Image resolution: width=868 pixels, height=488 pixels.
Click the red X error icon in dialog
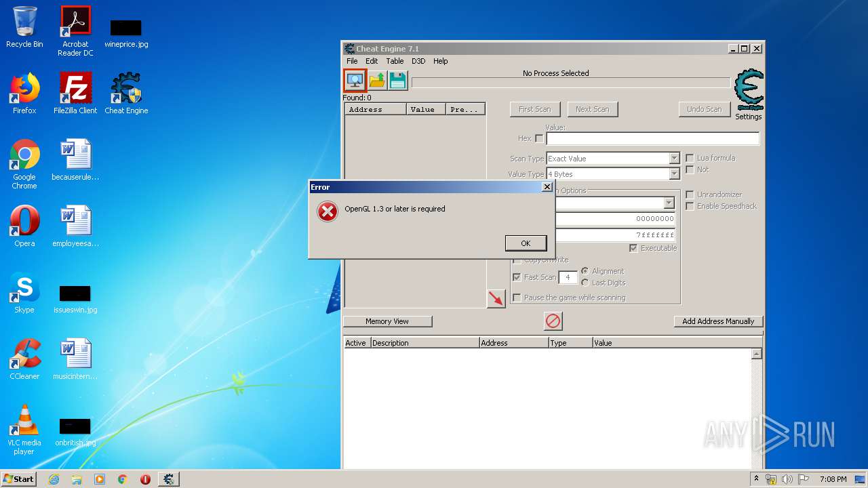(328, 212)
